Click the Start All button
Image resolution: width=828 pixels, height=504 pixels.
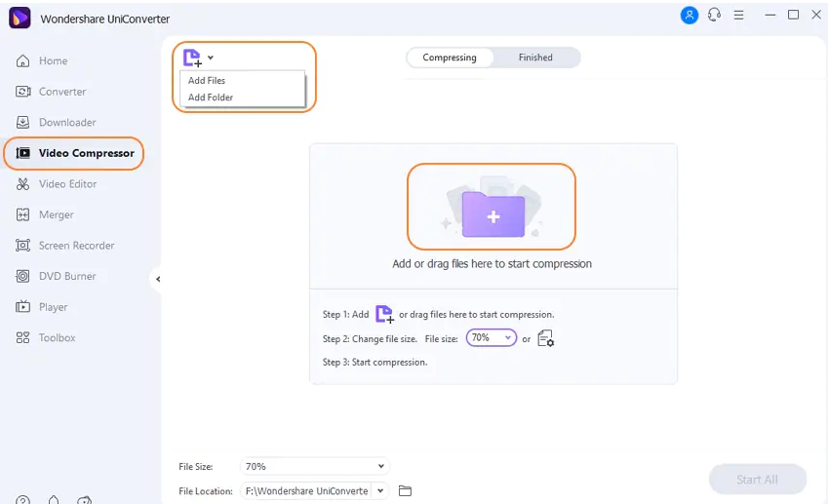click(x=757, y=480)
